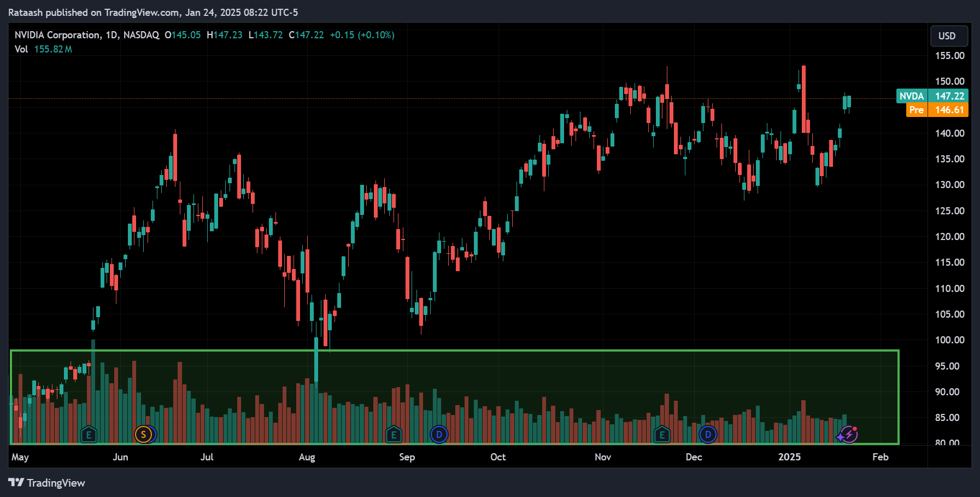Click the Sep label on time axis
This screenshot has height=497, width=980.
[x=407, y=457]
